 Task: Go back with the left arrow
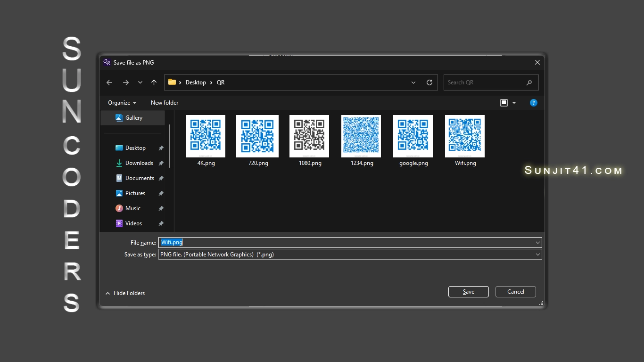tap(109, 82)
